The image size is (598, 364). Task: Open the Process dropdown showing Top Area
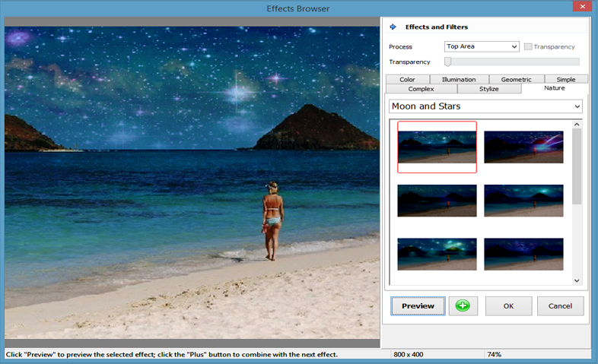coord(482,46)
